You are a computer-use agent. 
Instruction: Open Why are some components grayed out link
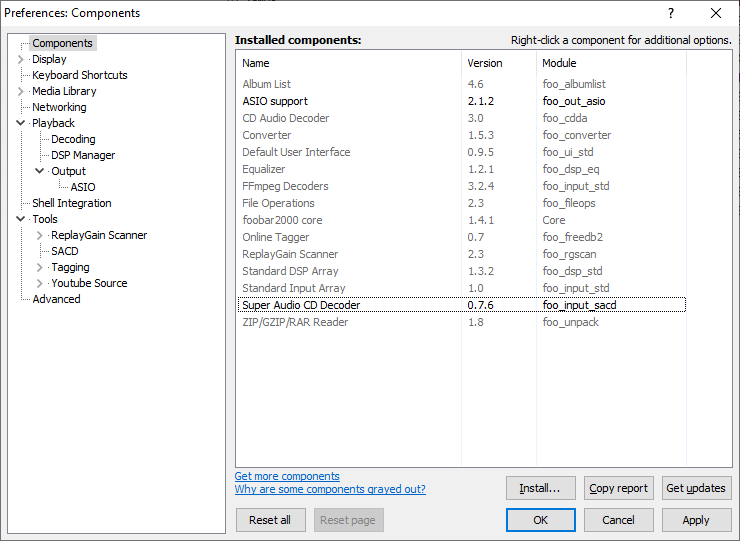point(330,489)
